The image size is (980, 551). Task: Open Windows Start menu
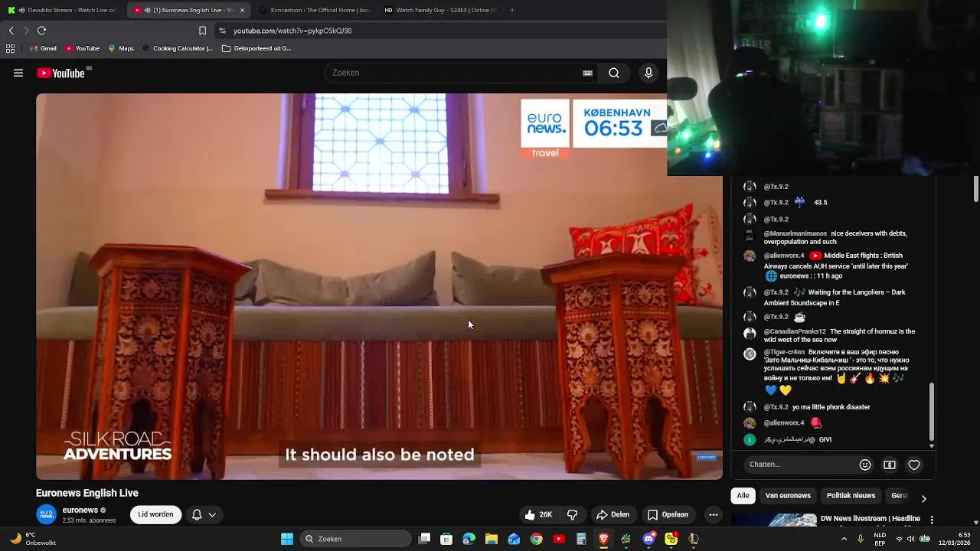[287, 539]
